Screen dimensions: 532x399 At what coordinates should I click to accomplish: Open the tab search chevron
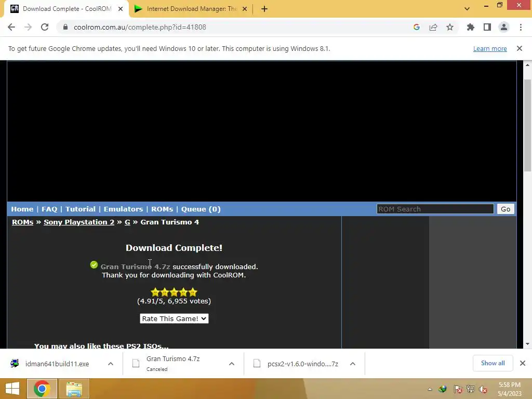(467, 9)
